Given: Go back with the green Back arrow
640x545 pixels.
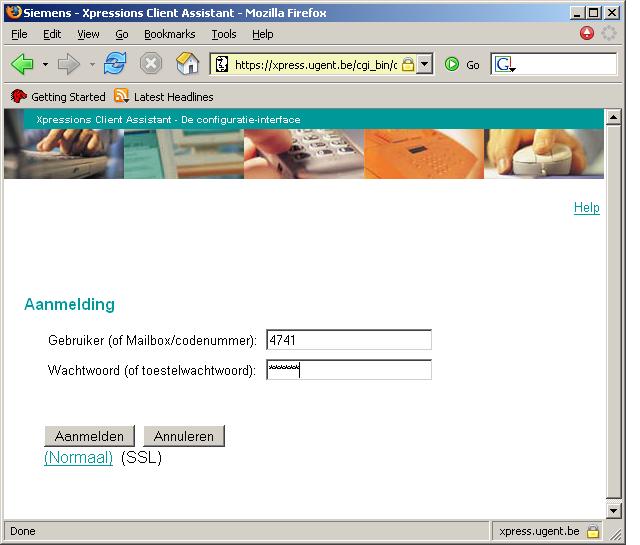Looking at the screenshot, I should 22,64.
